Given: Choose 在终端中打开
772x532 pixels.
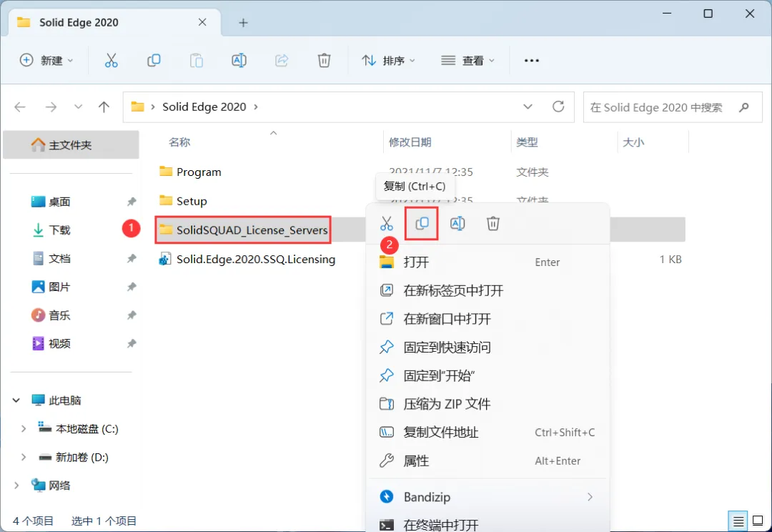Looking at the screenshot, I should pos(488,525).
